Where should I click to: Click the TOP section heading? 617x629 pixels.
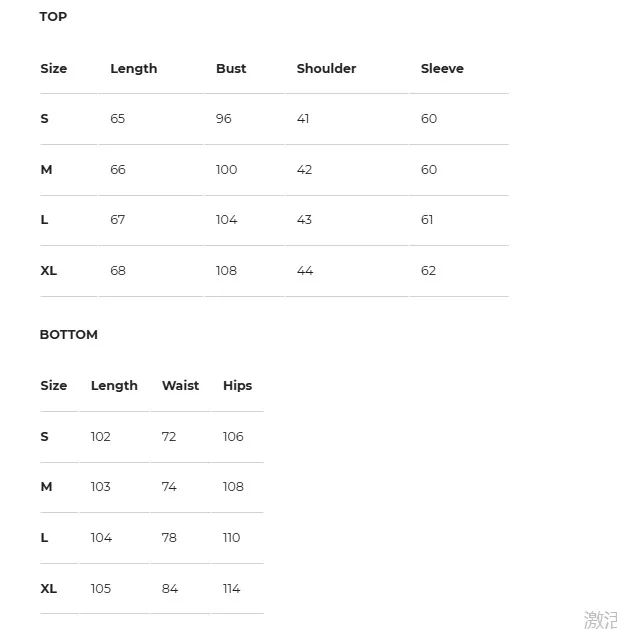53,17
